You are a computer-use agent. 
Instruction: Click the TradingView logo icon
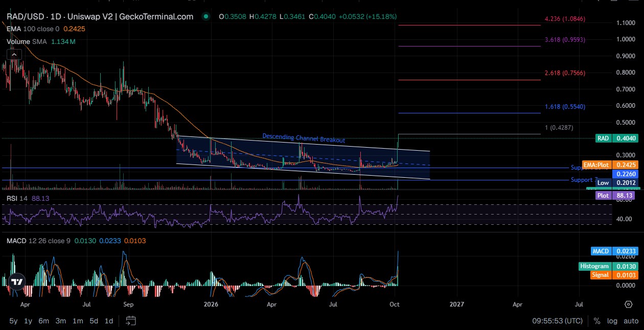pos(17,281)
